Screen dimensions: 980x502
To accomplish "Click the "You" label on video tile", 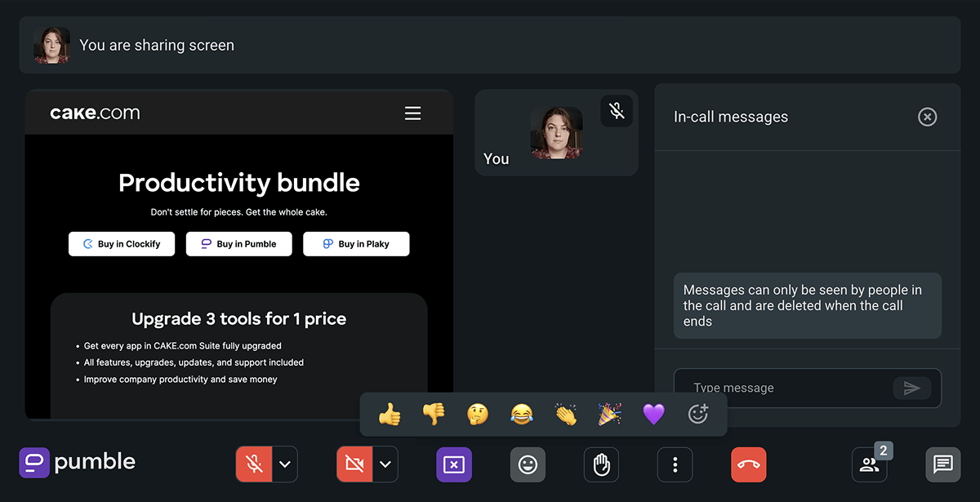I will [496, 159].
